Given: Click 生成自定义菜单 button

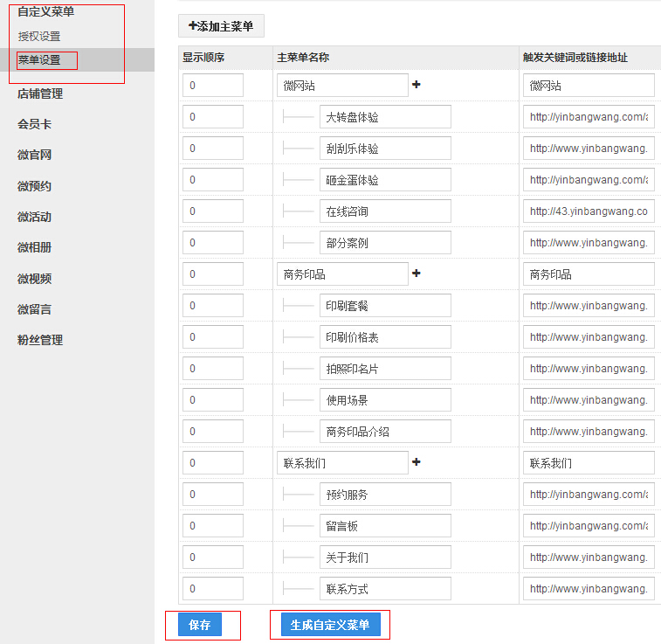Looking at the screenshot, I should point(330,625).
